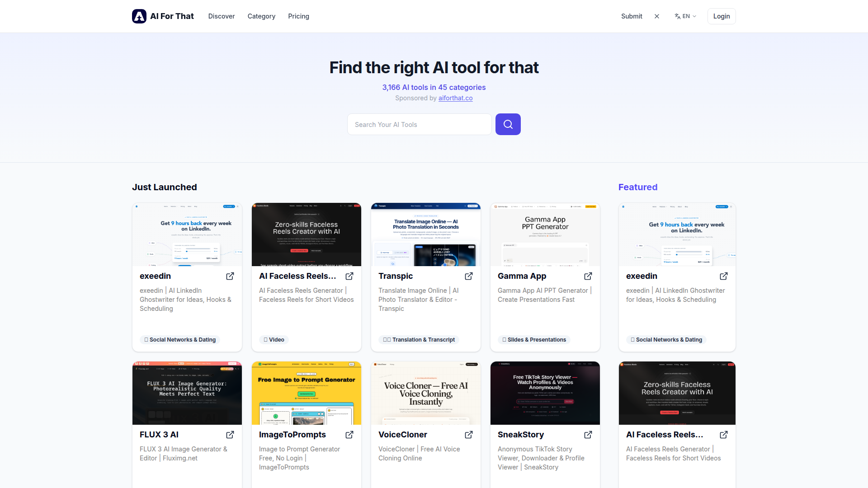Screen dimensions: 868x488
Task: Expand the EN language dropdown
Action: tap(685, 16)
